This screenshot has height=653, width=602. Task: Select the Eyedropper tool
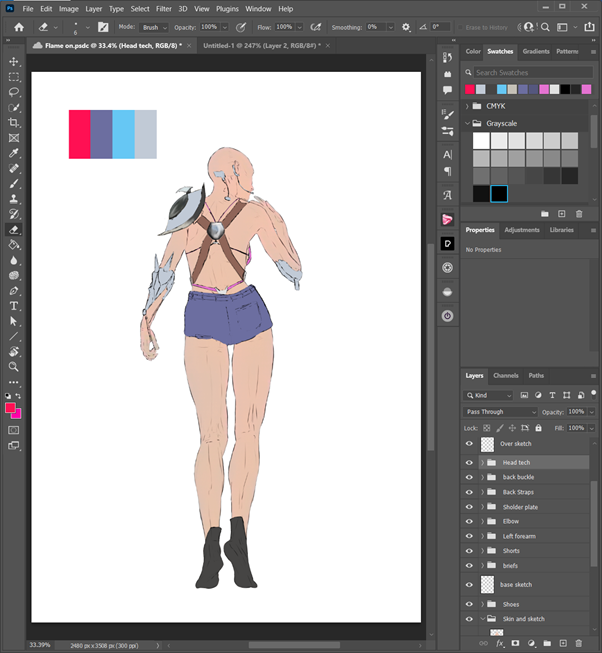click(14, 153)
